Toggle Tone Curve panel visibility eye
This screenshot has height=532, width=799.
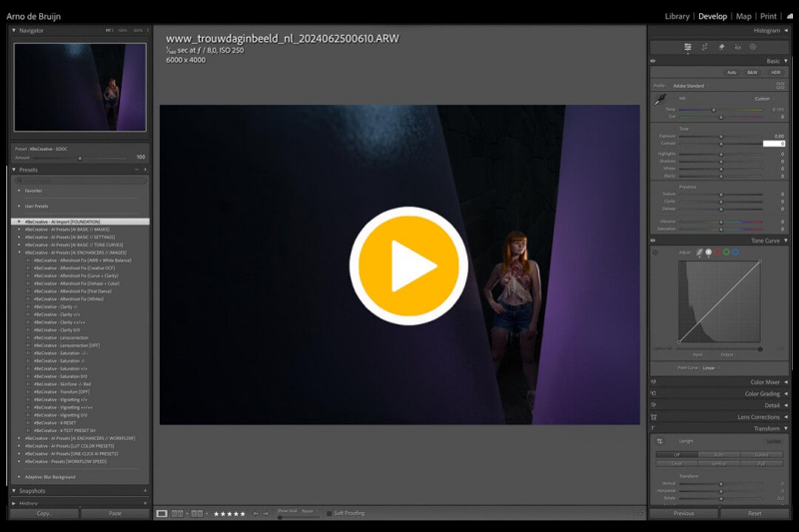click(653, 241)
